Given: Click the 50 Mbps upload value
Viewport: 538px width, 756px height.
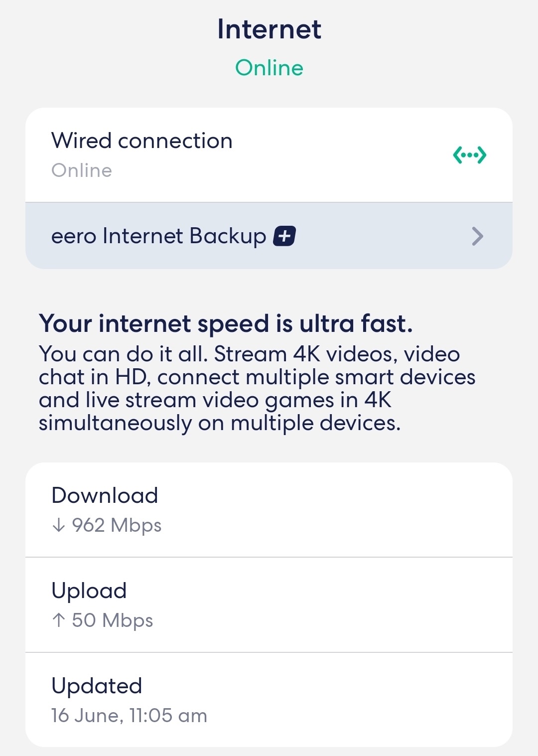Looking at the screenshot, I should coord(112,620).
